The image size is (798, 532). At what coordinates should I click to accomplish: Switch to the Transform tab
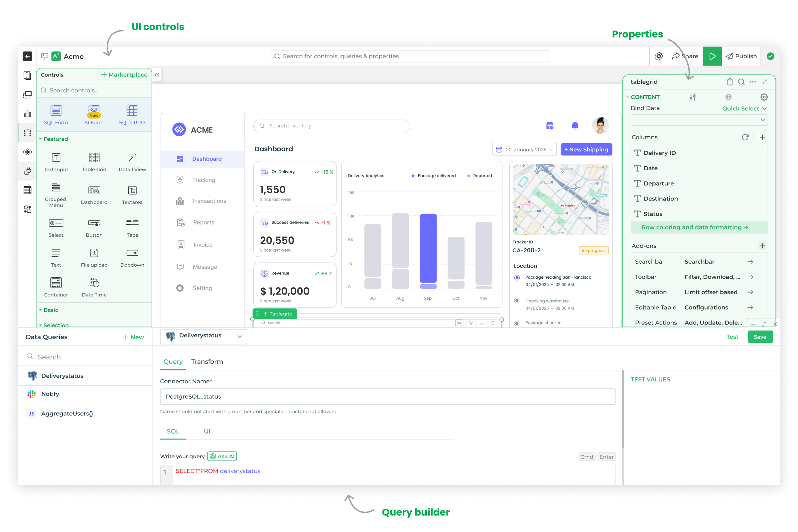tap(207, 362)
